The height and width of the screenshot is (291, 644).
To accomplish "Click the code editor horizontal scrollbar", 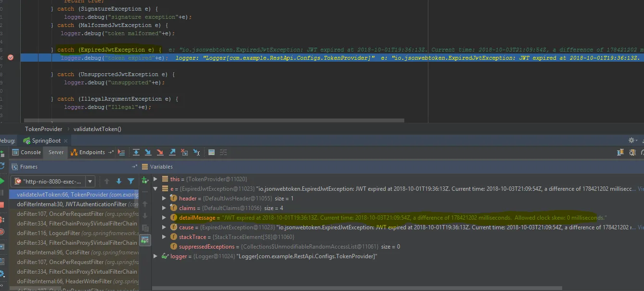I will coord(214,120).
